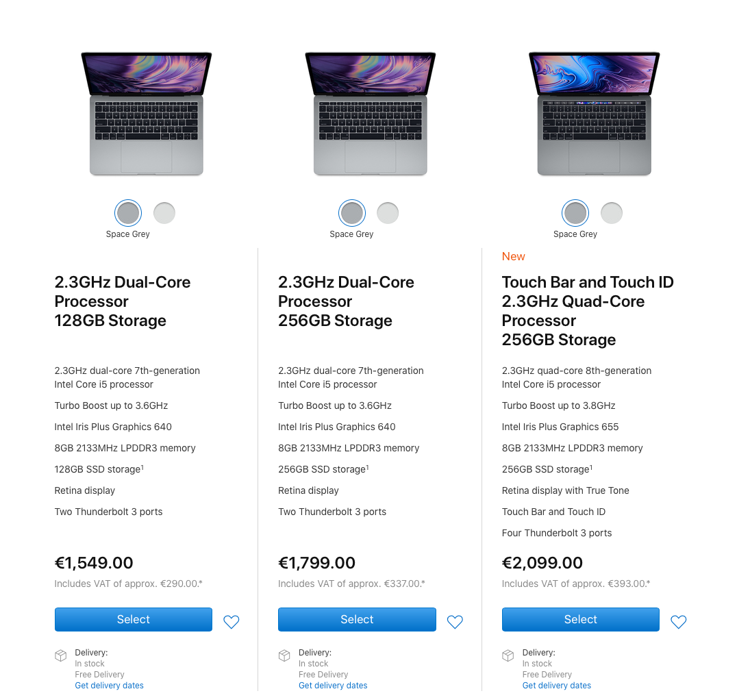Click delivery box icon under €1,549.00 model

pos(61,655)
